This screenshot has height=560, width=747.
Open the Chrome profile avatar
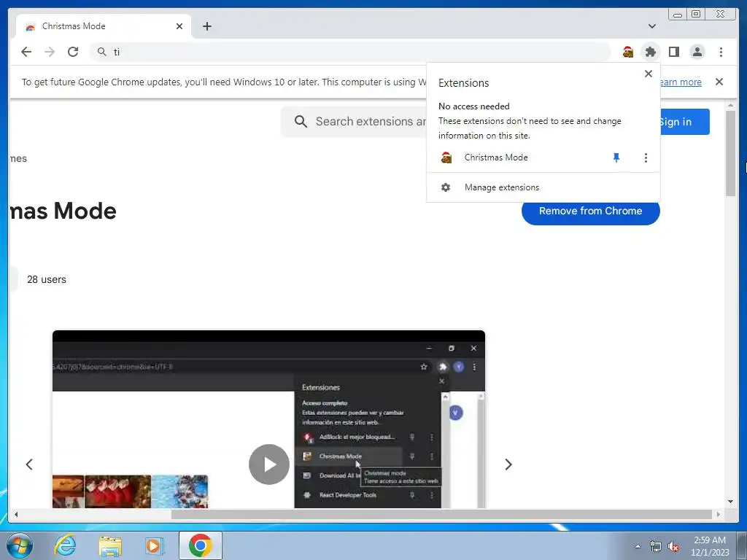coord(697,52)
